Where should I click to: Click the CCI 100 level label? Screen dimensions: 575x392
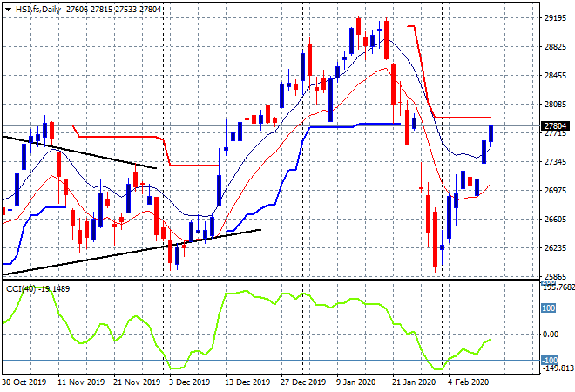[549, 308]
